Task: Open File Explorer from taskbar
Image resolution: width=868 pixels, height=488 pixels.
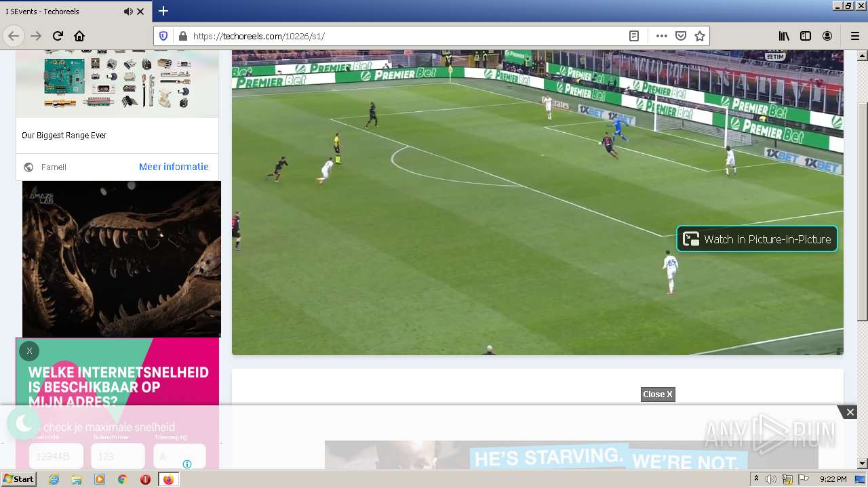Action: (x=77, y=479)
